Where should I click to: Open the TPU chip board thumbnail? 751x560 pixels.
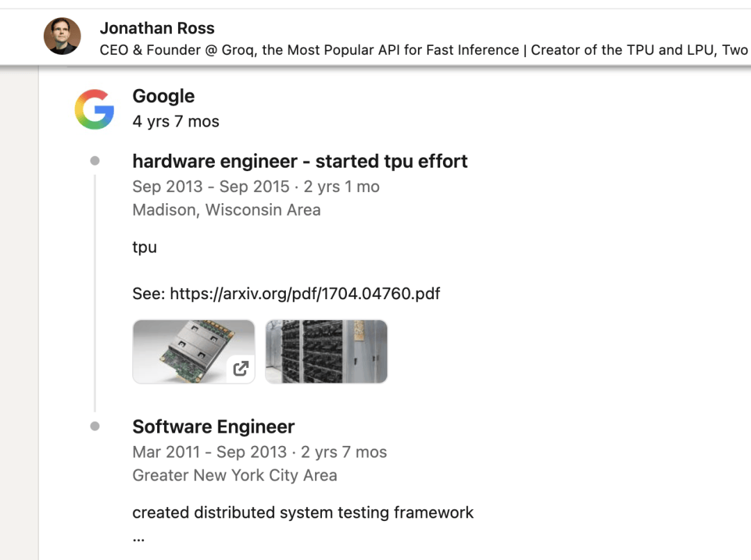tap(188, 351)
